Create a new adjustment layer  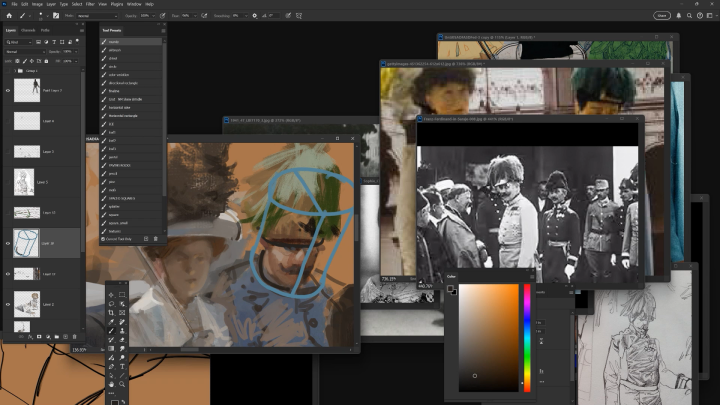pyautogui.click(x=48, y=337)
